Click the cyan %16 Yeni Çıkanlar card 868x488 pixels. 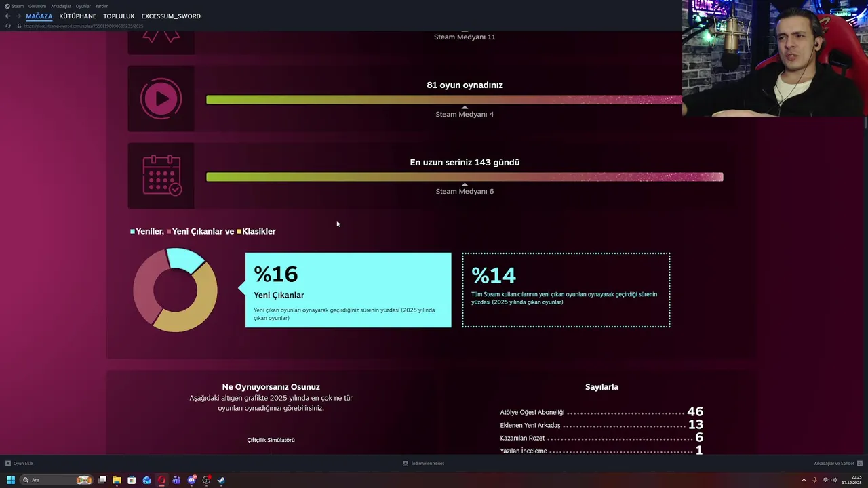[348, 290]
